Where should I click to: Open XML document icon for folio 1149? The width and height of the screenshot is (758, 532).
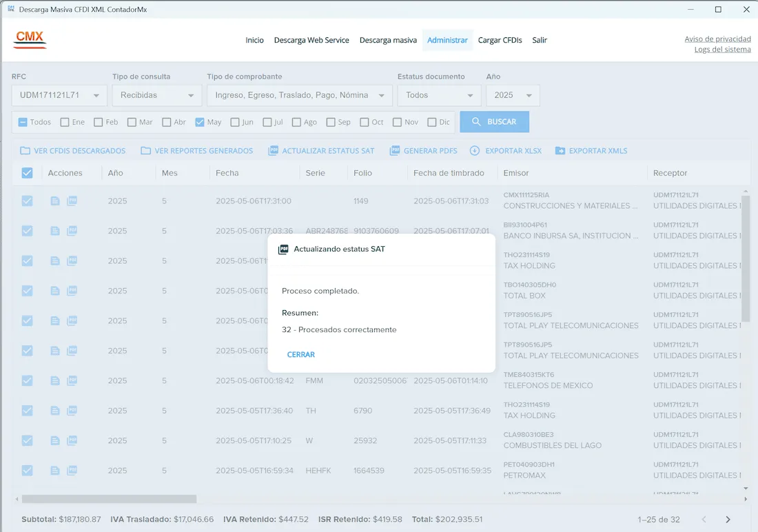pyautogui.click(x=55, y=201)
